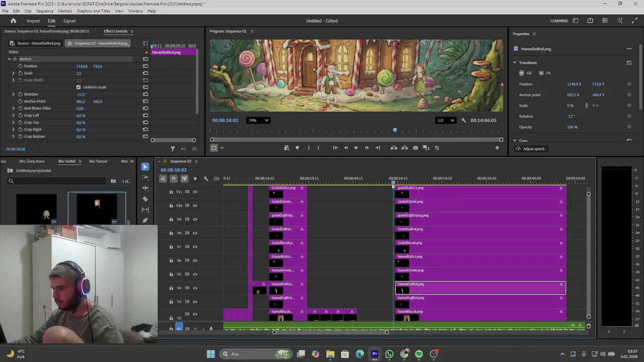
Task: Expand the Crop Left property
Action: [14, 116]
